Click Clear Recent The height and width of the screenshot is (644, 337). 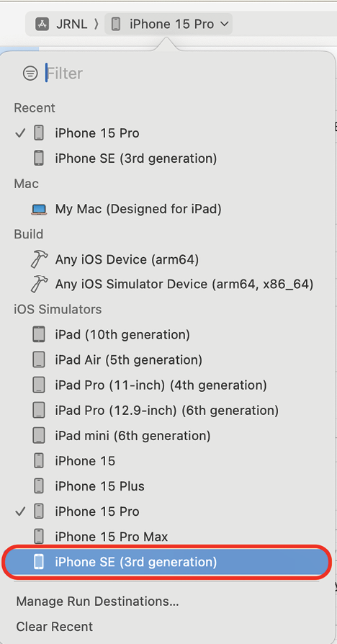click(55, 627)
